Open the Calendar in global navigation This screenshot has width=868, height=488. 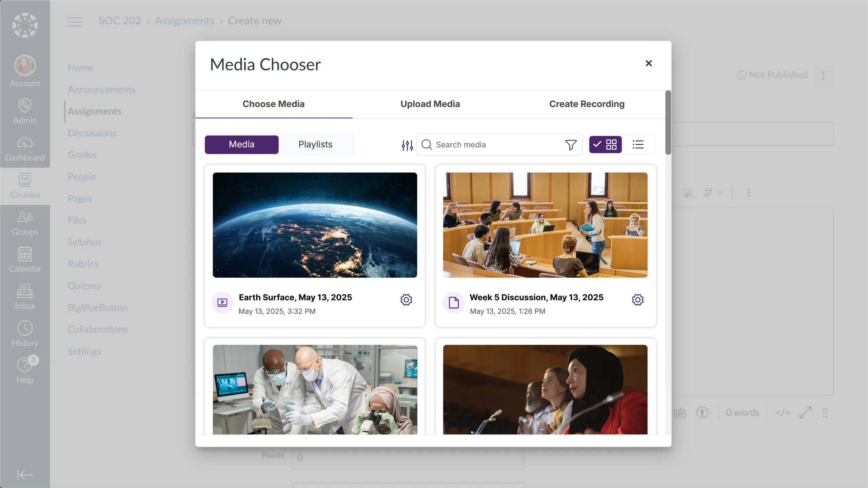tap(25, 260)
